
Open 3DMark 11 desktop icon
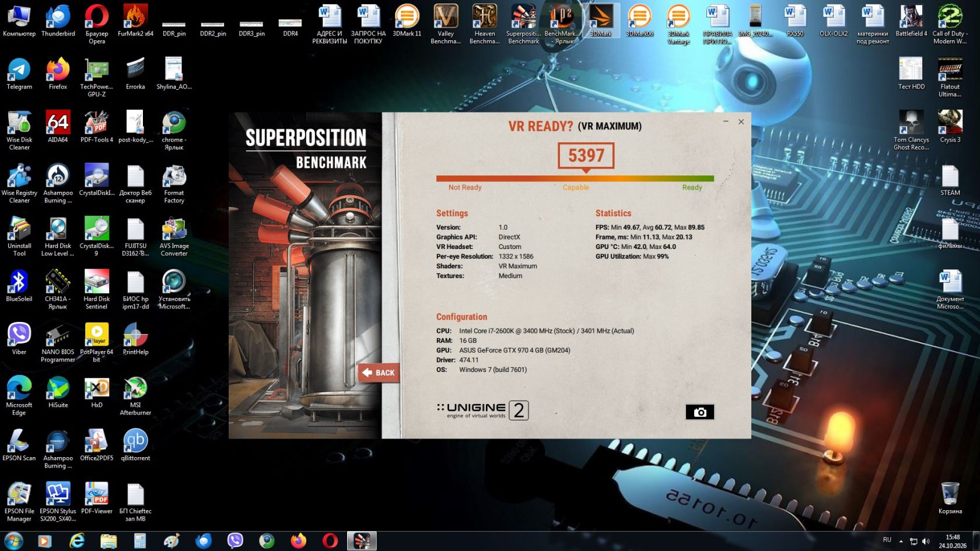coord(407,21)
